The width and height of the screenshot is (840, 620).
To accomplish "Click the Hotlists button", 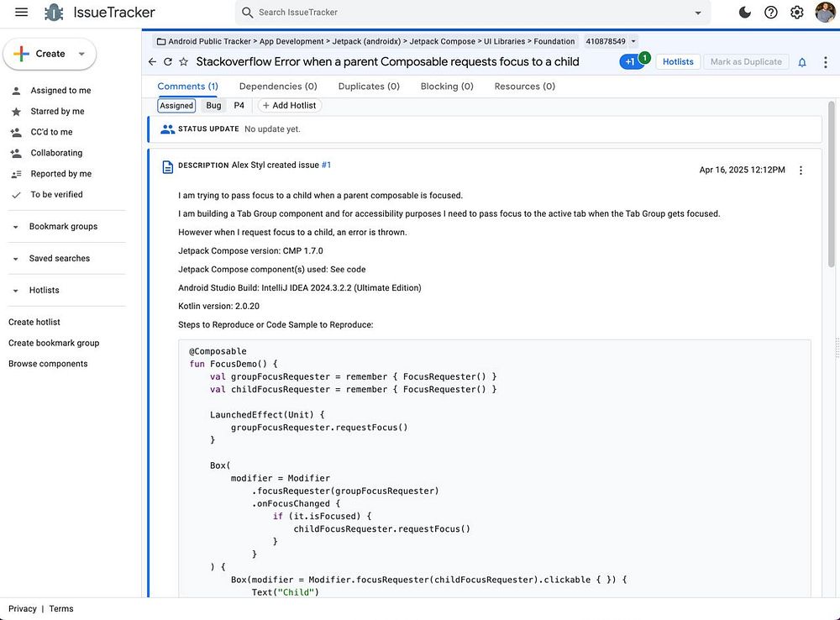I will coord(678,62).
